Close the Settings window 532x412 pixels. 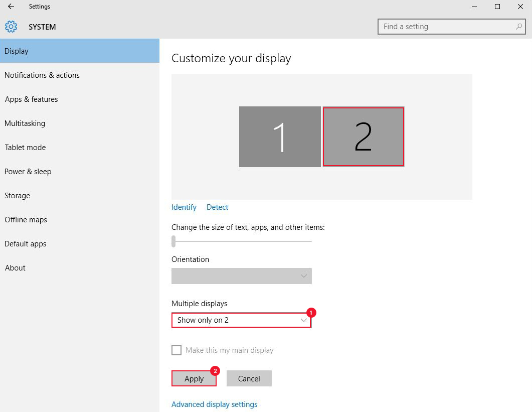[520, 7]
